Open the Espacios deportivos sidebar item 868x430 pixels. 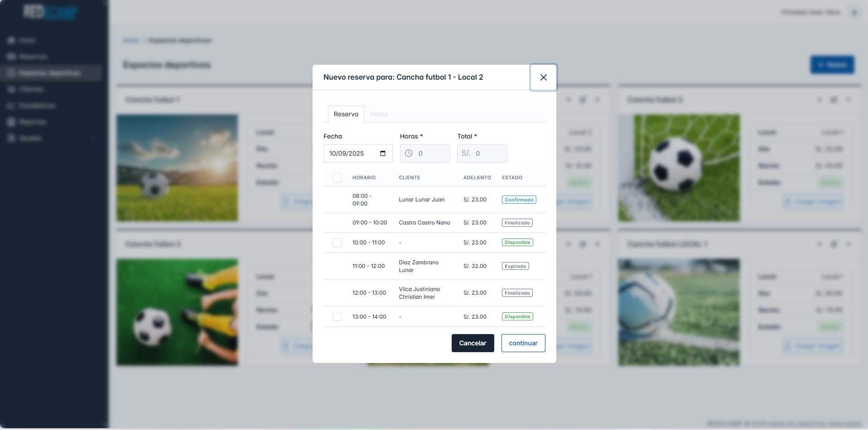[49, 73]
